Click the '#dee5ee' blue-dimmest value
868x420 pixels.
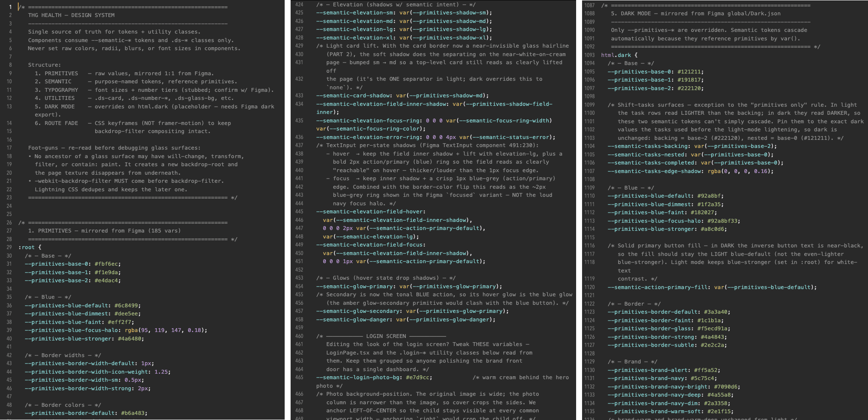(x=127, y=314)
